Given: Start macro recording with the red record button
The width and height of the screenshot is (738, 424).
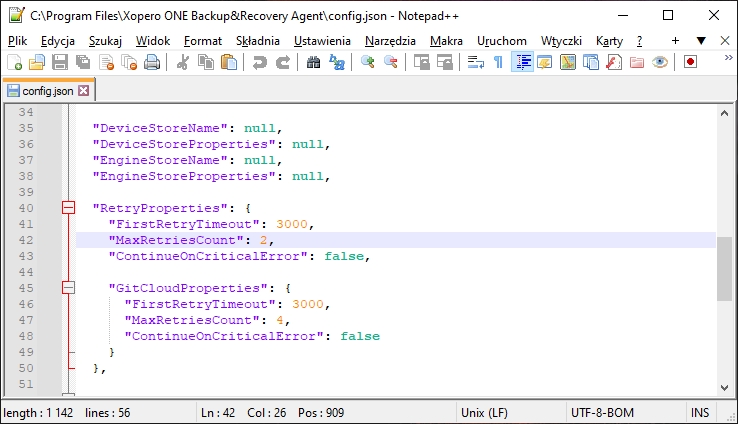Looking at the screenshot, I should pos(690,62).
